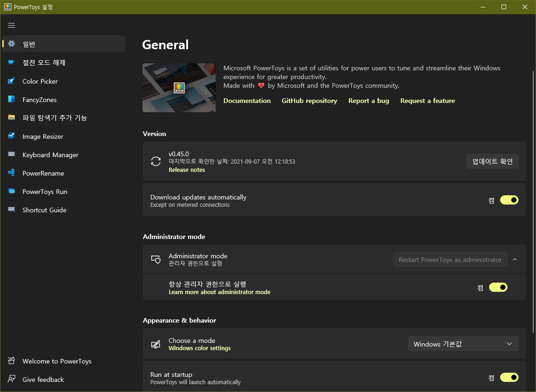Maximize the PowerToys 설정 window

pos(504,7)
